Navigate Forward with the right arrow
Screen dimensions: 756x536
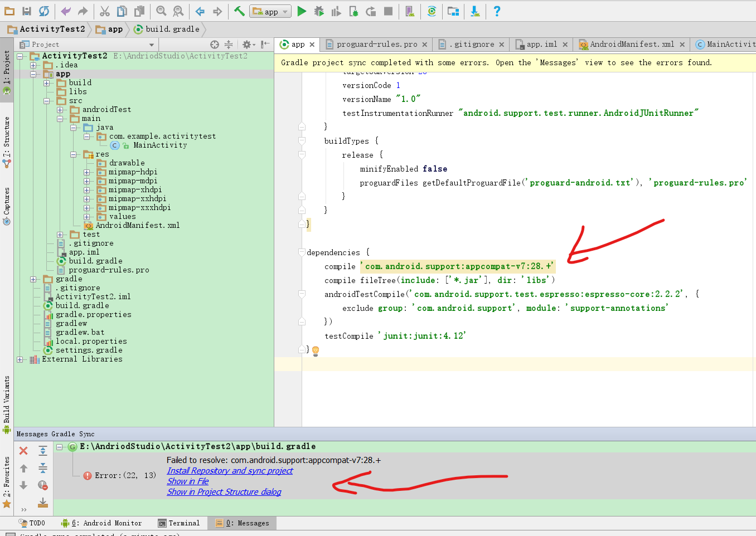(217, 11)
